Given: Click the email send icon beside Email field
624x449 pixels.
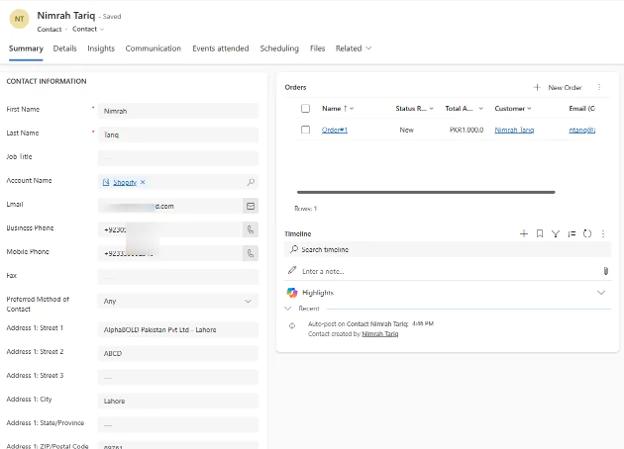Looking at the screenshot, I should (250, 206).
